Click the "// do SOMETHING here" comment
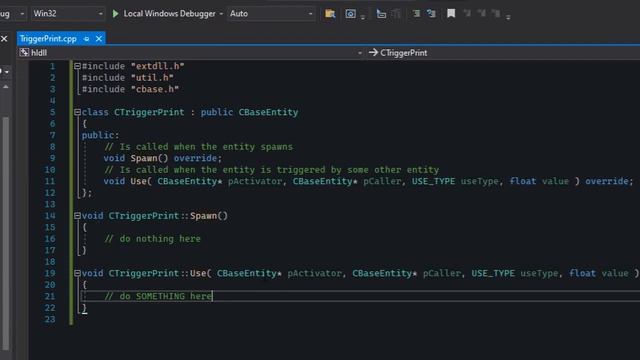This screenshot has width=640, height=360. 158,296
